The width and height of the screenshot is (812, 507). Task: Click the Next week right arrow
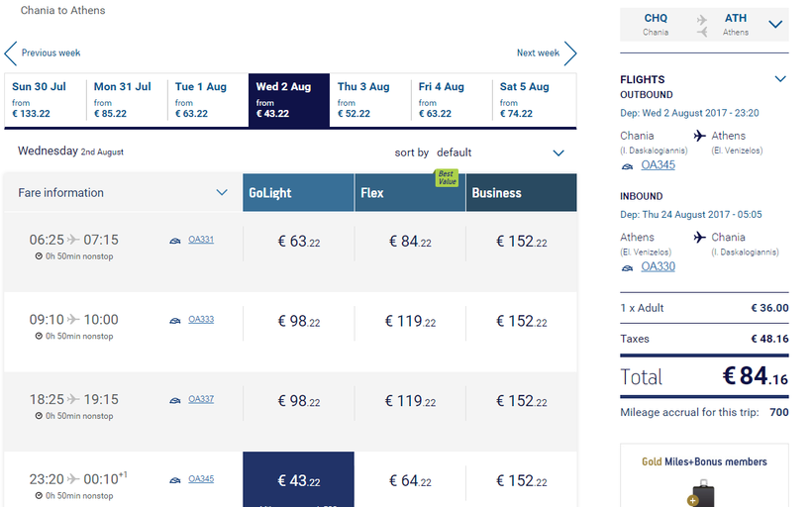(x=570, y=53)
